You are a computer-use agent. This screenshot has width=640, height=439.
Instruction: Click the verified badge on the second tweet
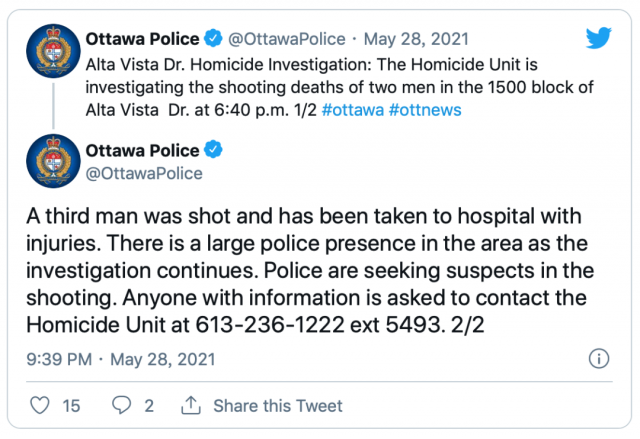click(213, 150)
